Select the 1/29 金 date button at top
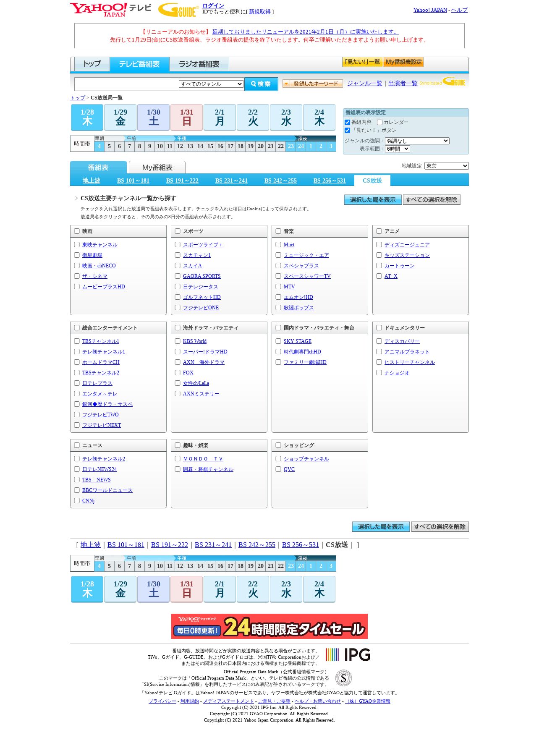 120,118
